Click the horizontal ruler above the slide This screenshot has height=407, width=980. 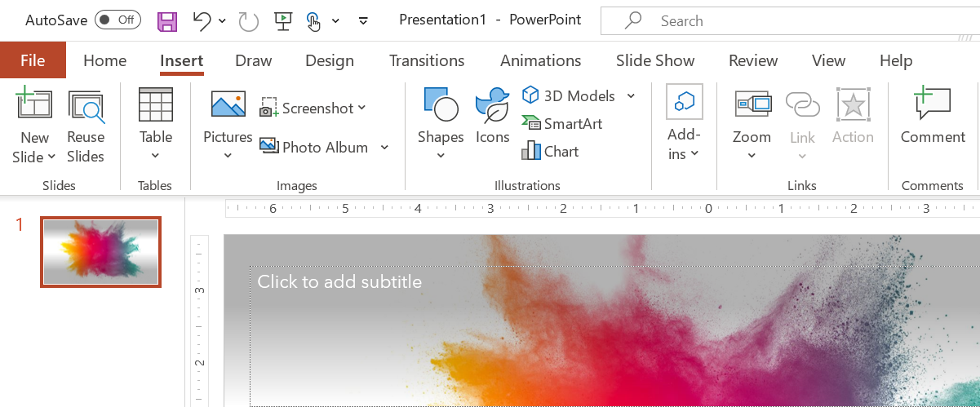pyautogui.click(x=602, y=209)
